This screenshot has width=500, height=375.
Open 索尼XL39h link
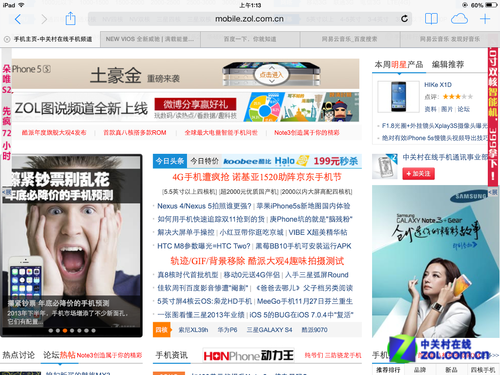pos(193,330)
